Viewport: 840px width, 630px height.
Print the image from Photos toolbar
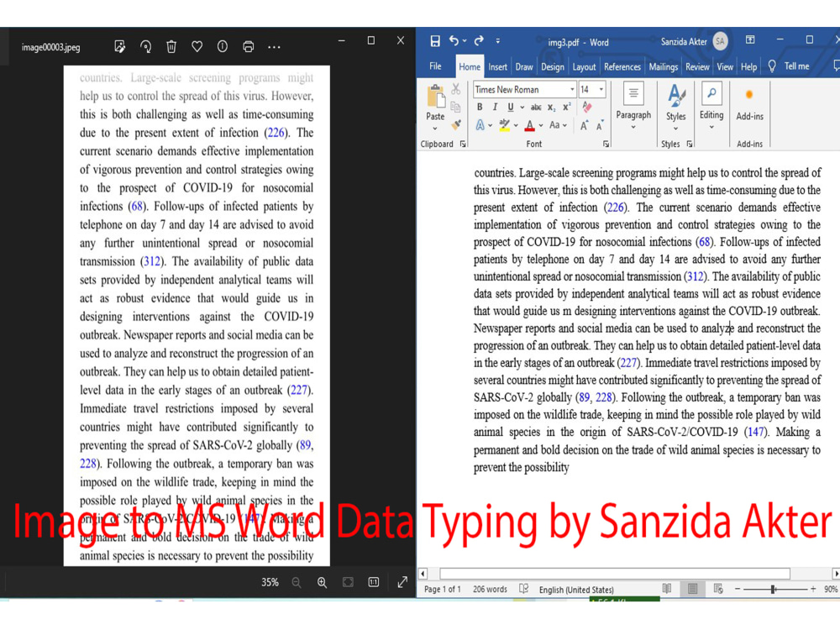coord(248,47)
